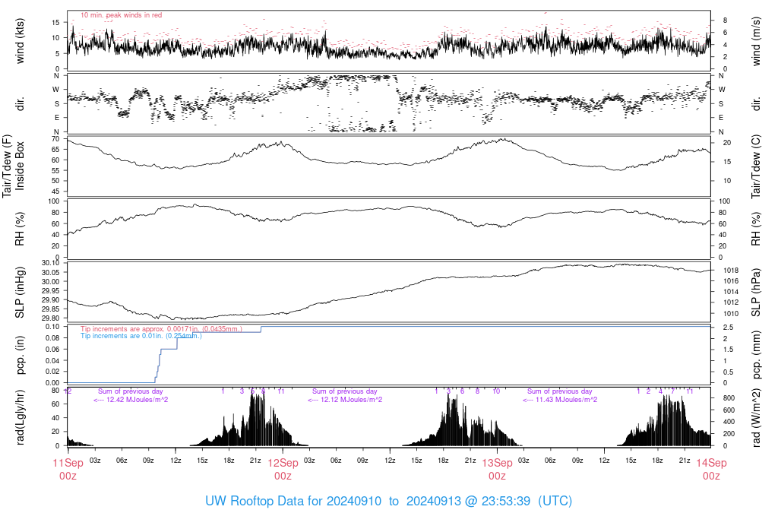Click the '13Sep 00z' date label
The height and width of the screenshot is (532, 778).
tap(497, 470)
